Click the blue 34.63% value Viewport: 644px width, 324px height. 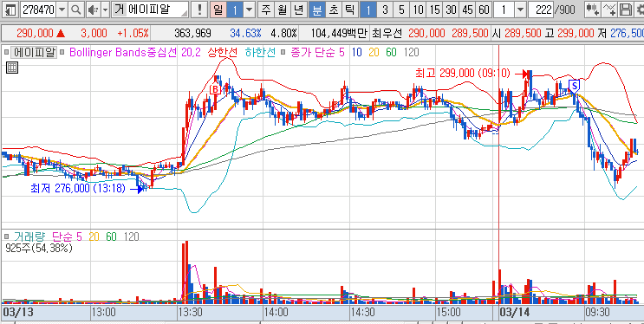[x=246, y=33]
